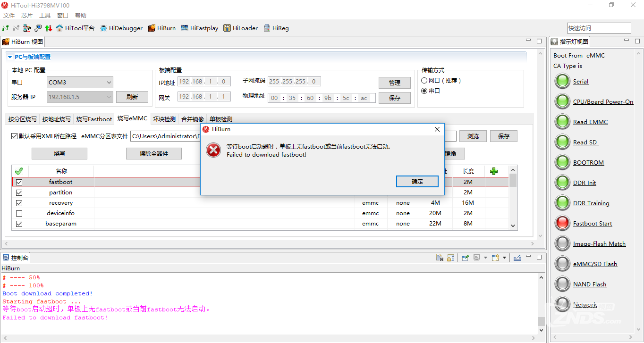The height and width of the screenshot is (343, 644).
Task: Open the HiTool平台 home view
Action: pos(75,28)
